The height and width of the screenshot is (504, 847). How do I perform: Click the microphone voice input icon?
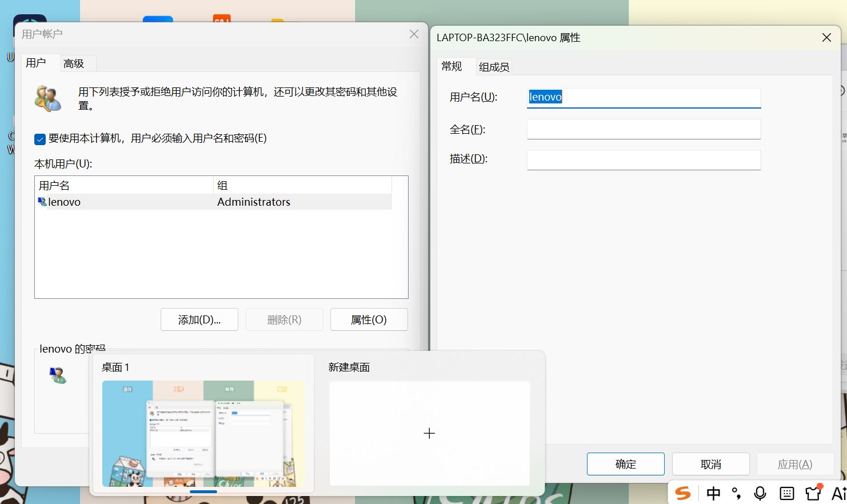760,493
